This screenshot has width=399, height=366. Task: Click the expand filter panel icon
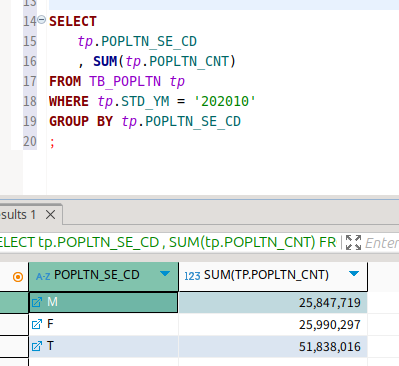pos(353,242)
